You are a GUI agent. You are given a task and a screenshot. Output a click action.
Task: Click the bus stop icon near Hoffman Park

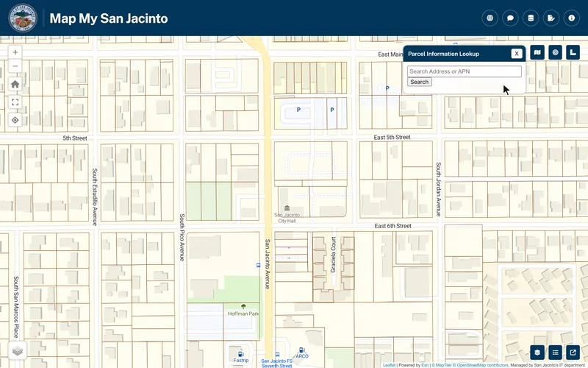pyautogui.click(x=258, y=266)
